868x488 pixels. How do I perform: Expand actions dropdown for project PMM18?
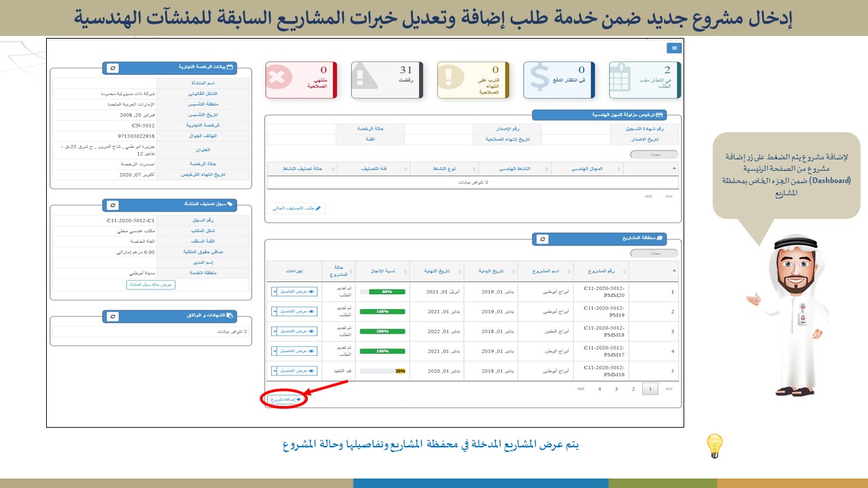click(275, 331)
